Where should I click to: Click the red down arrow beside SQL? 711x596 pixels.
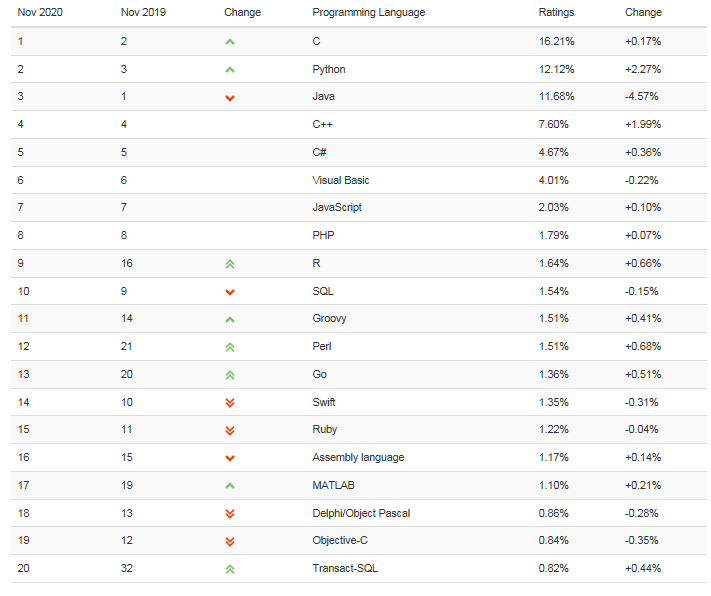click(x=230, y=292)
